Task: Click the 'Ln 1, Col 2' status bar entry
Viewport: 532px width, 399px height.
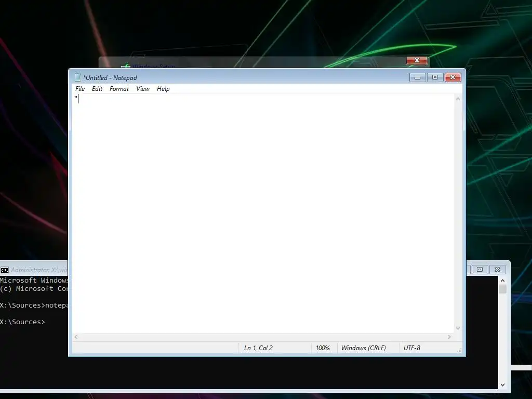Action: [x=258, y=348]
